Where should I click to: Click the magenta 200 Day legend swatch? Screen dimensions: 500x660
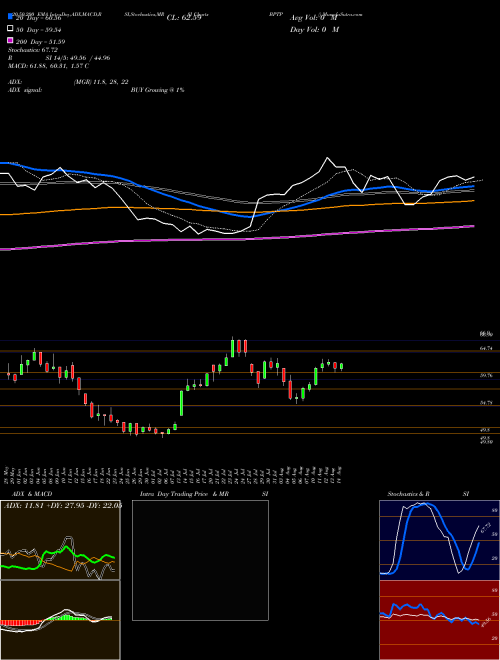pyautogui.click(x=11, y=40)
